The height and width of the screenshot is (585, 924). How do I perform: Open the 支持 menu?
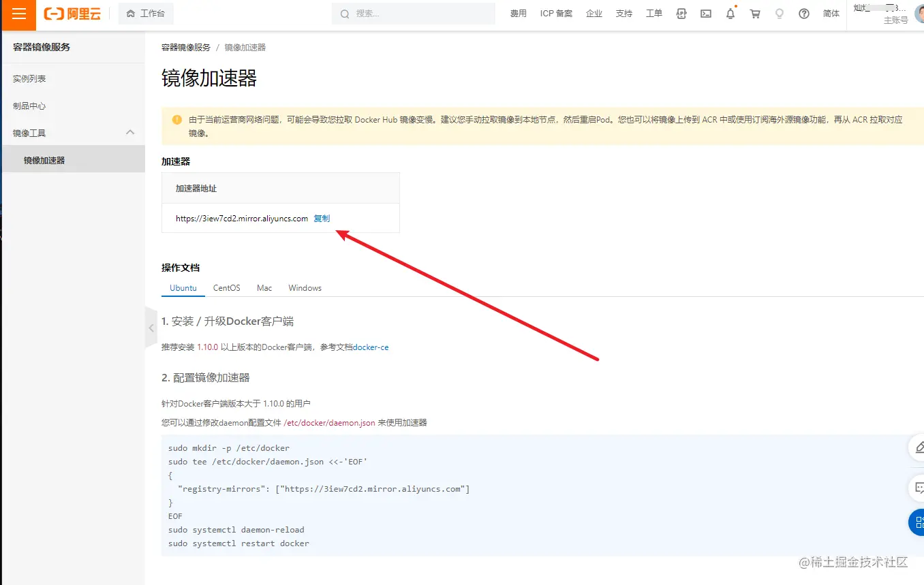pyautogui.click(x=624, y=14)
